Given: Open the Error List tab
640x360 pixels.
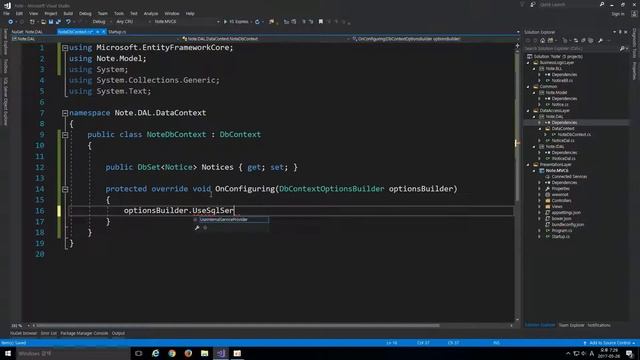Looking at the screenshot, I should coord(49,333).
